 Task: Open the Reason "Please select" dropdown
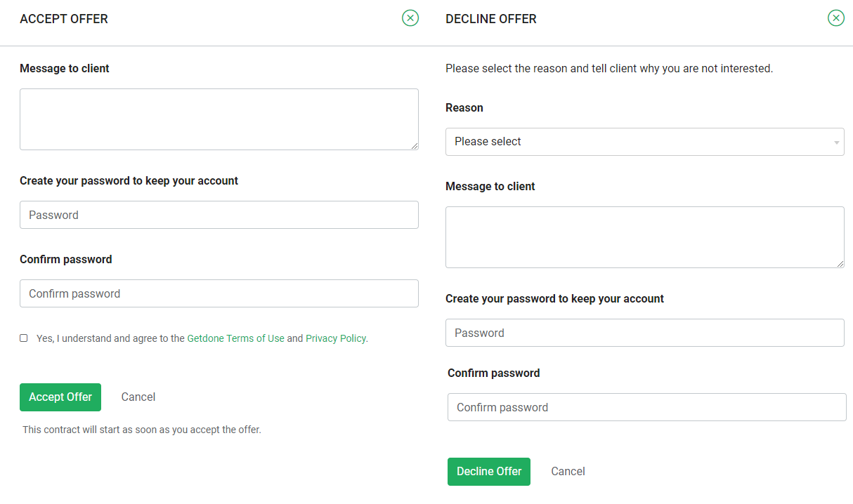click(644, 142)
